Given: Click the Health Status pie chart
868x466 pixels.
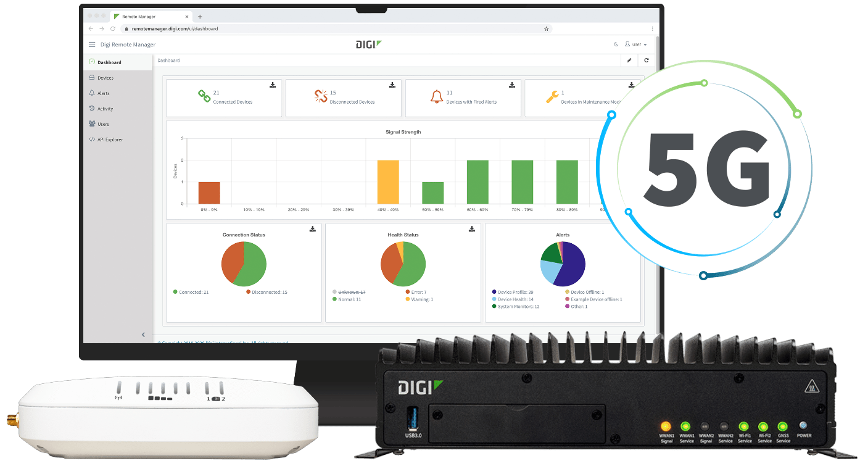Looking at the screenshot, I should pyautogui.click(x=403, y=264).
